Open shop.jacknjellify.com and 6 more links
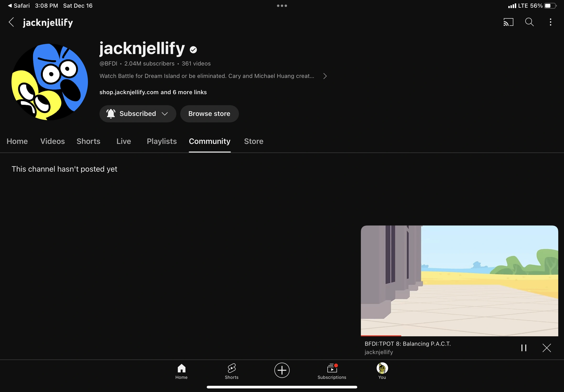This screenshot has width=564, height=392. tap(153, 92)
